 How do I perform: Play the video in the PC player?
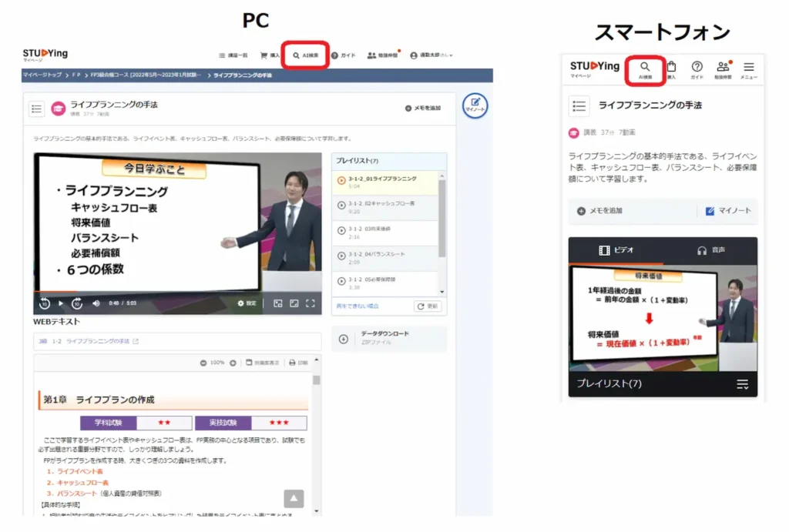pos(61,303)
